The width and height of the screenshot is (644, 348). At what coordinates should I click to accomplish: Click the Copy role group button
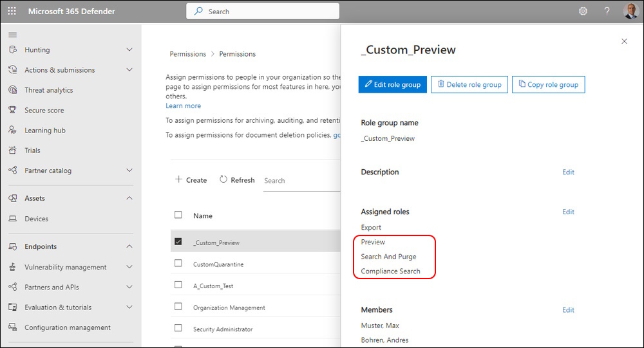(548, 84)
